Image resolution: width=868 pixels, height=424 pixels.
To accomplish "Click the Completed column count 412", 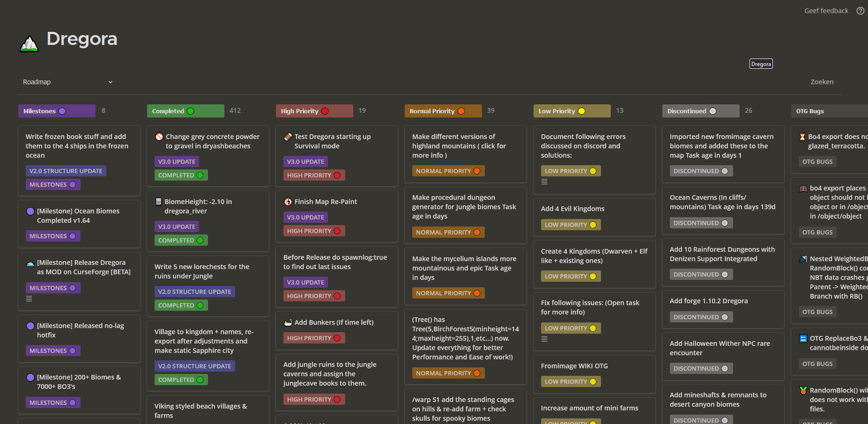I will [x=235, y=111].
